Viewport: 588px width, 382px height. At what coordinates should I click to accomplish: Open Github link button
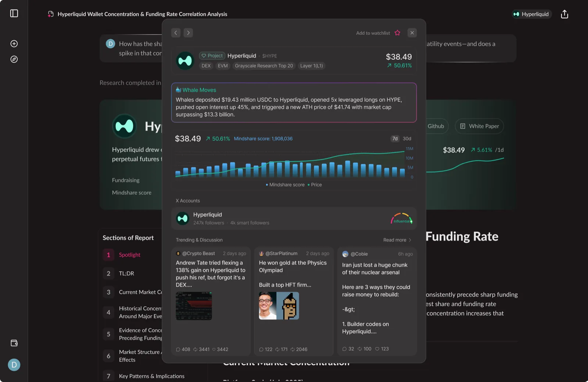point(436,126)
